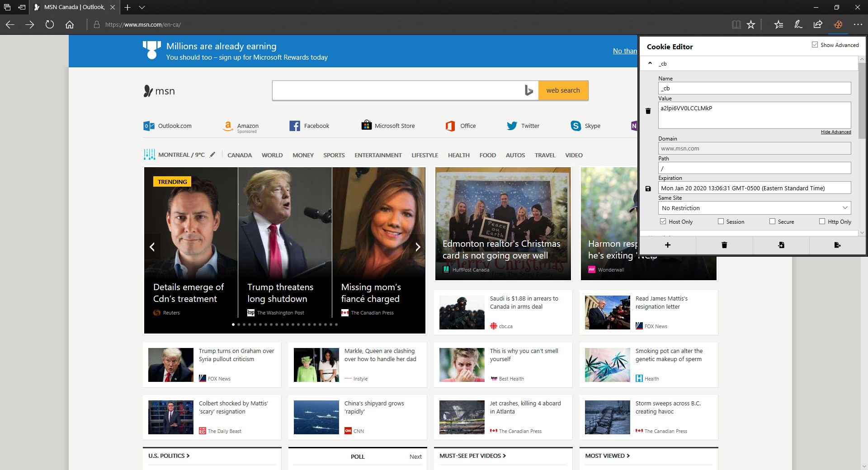868x470 pixels.
Task: Edit the Montreal weather location with pencil
Action: coord(212,155)
